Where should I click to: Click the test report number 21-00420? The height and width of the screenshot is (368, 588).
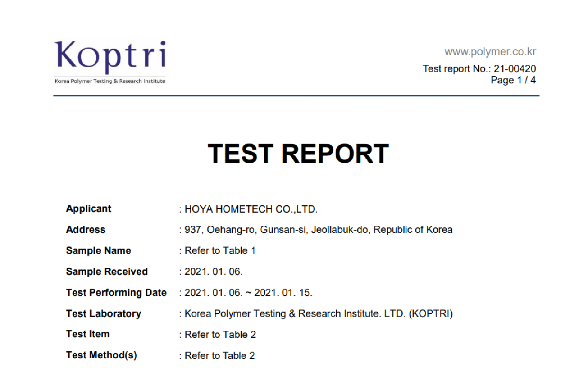tap(514, 69)
